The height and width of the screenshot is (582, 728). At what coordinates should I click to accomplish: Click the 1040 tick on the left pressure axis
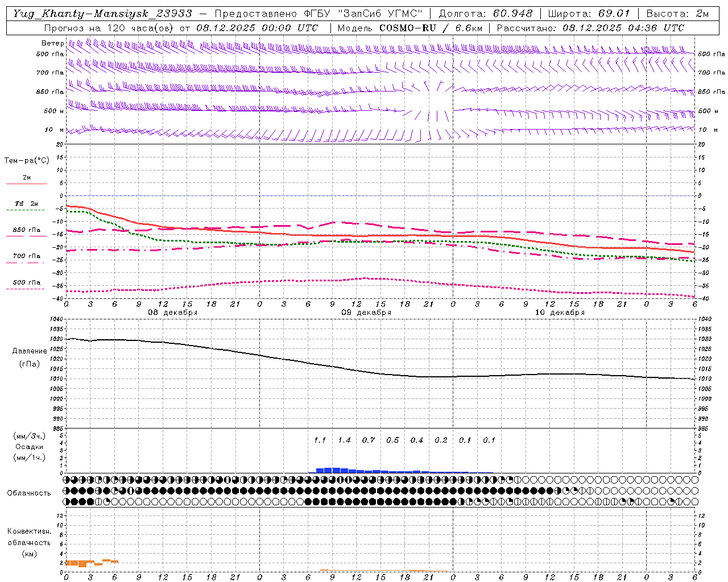pyautogui.click(x=55, y=319)
